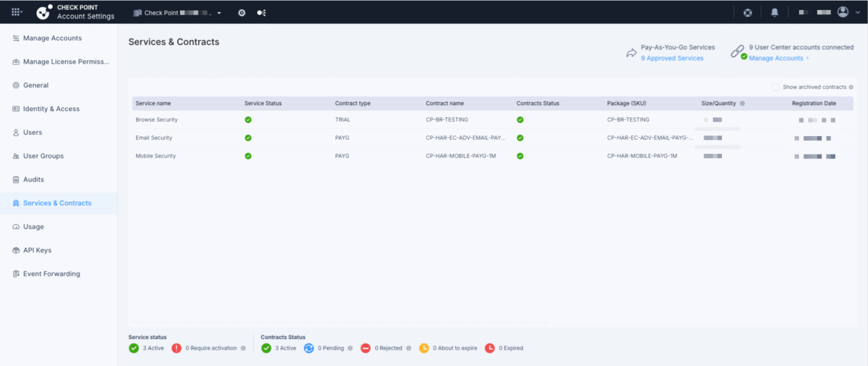Click Email Security contract status checkmark
Viewport: 868px width, 366px height.
click(520, 138)
